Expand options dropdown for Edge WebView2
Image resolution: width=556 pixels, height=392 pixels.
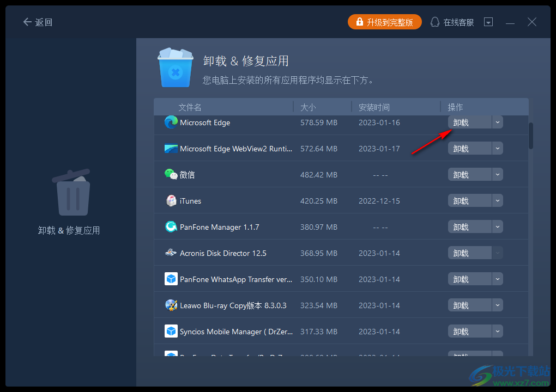click(x=498, y=149)
